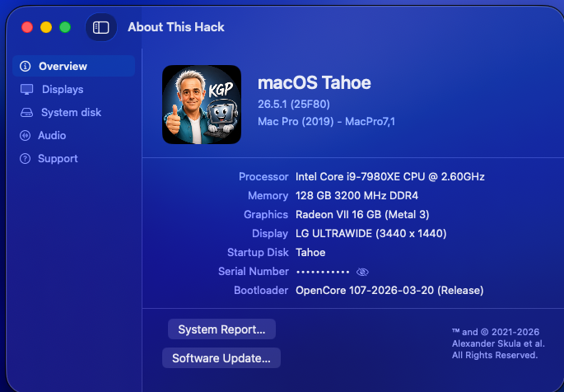Viewport: 564px width, 392px height.
Task: Toggle the sidebar with the toolbar icon
Action: (x=101, y=27)
